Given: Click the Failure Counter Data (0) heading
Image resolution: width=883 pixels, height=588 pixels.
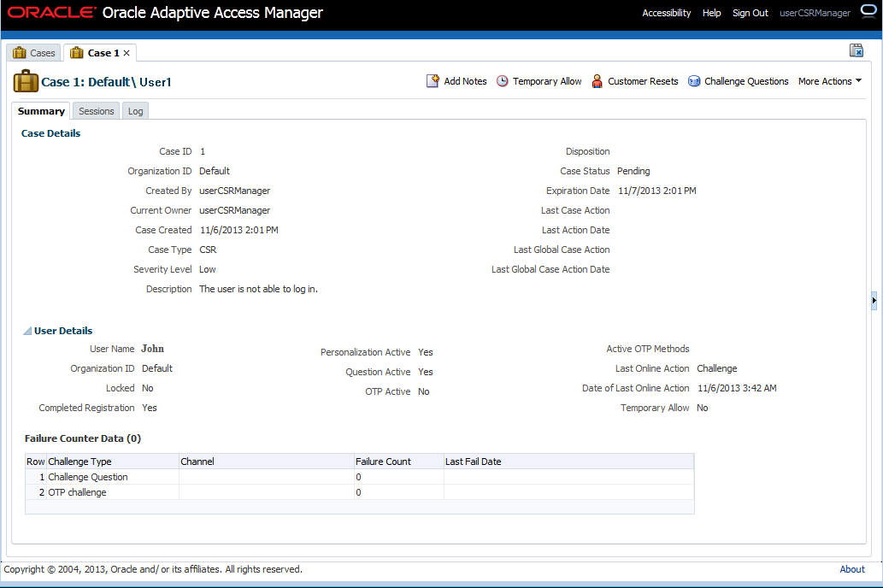Looking at the screenshot, I should 83,438.
